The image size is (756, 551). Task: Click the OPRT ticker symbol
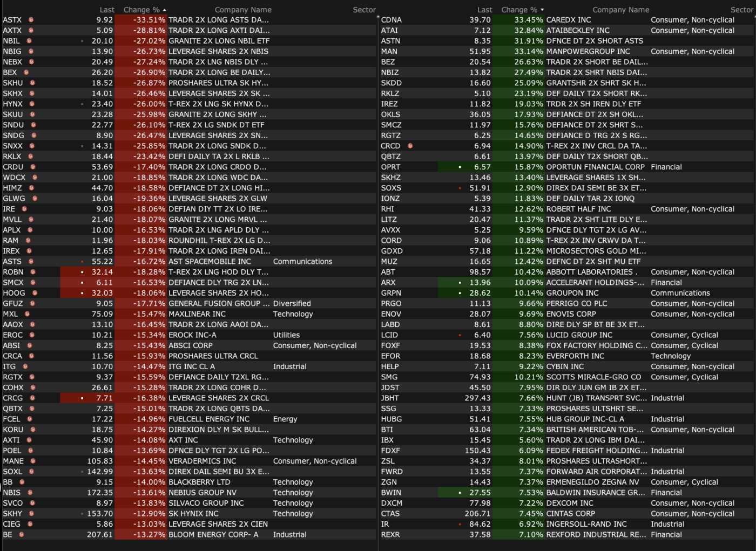pos(390,167)
